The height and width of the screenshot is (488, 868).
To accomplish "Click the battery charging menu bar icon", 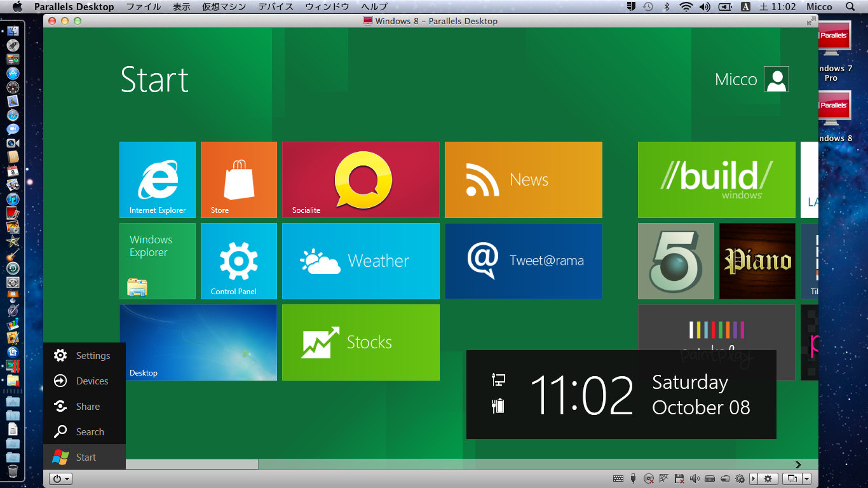I will [725, 6].
